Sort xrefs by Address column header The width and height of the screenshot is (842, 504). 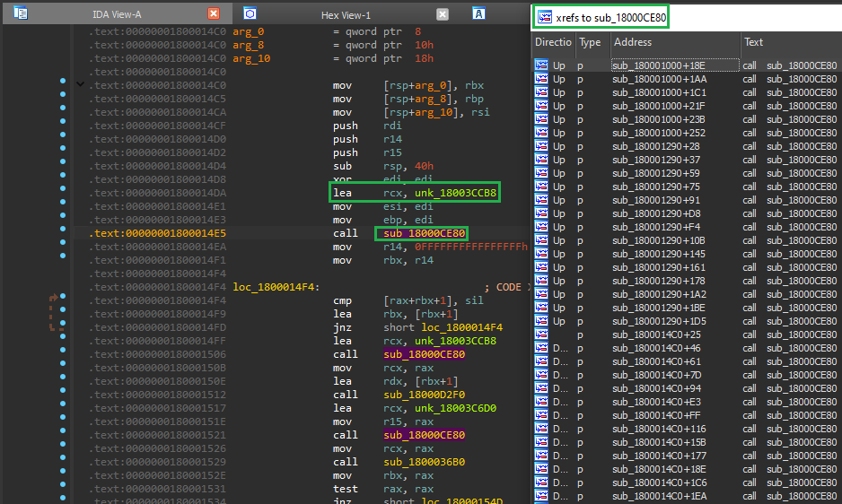coord(673,42)
